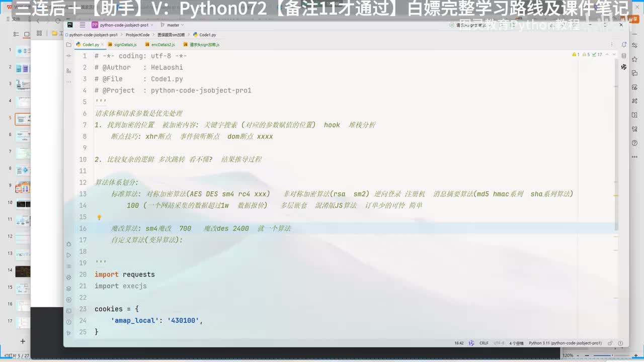Screen dimensions: 644x362
Task: Open the PyCharm main menu hamburger
Action: pos(82,25)
